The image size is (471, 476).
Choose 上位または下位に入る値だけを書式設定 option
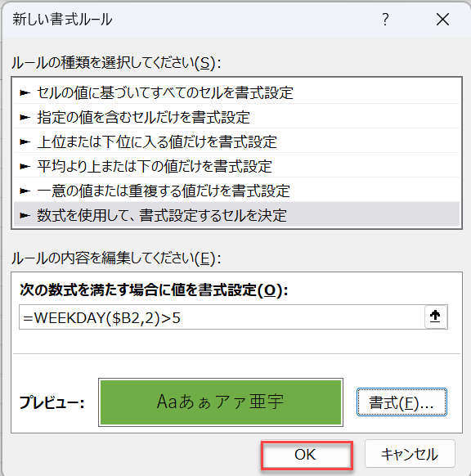(x=236, y=141)
